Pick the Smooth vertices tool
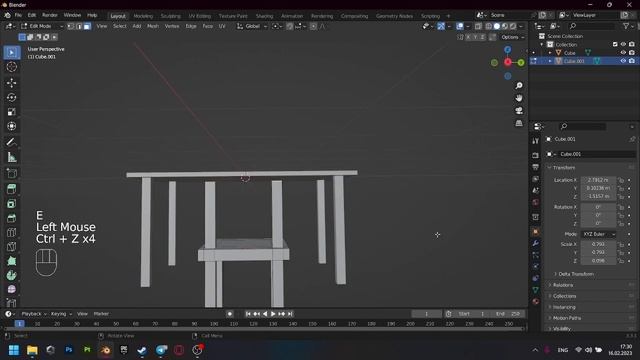This screenshot has width=640, height=360. (x=11, y=289)
